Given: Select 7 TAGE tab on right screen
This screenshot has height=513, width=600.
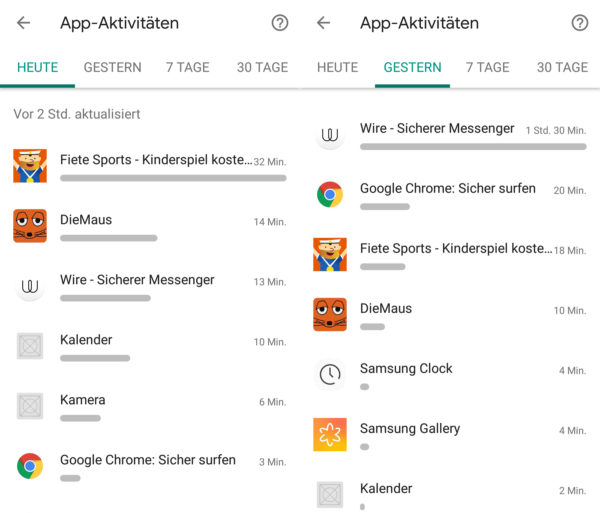Looking at the screenshot, I should [488, 67].
